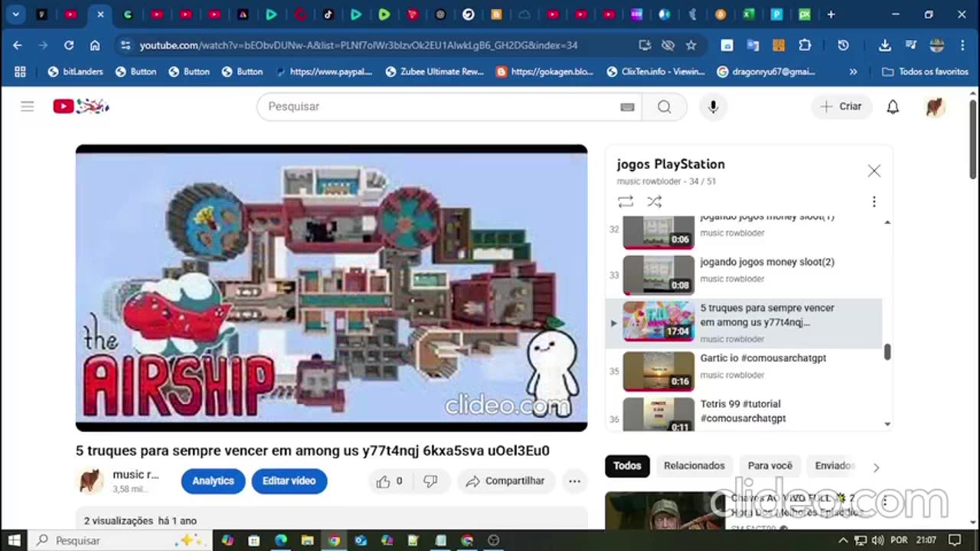980x551 pixels.
Task: Click the YouTube URL address bar
Action: (x=358, y=45)
